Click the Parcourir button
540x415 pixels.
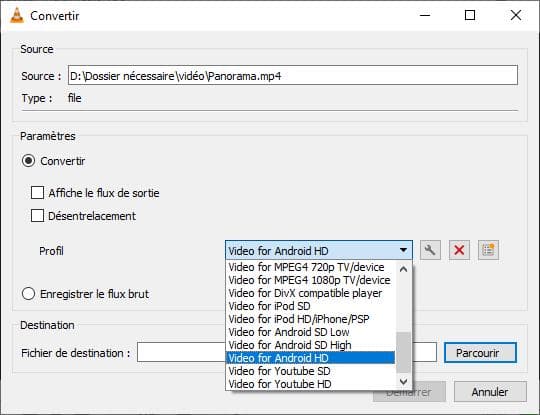(480, 353)
